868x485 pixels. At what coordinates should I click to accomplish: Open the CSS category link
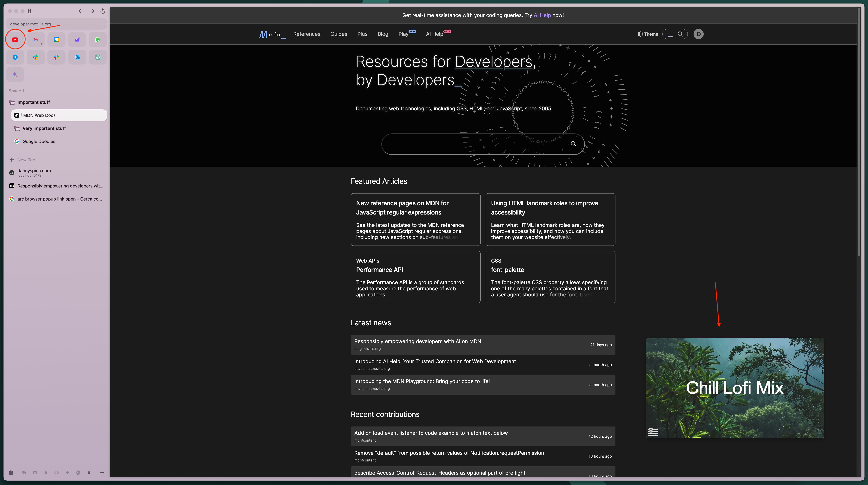pos(496,261)
